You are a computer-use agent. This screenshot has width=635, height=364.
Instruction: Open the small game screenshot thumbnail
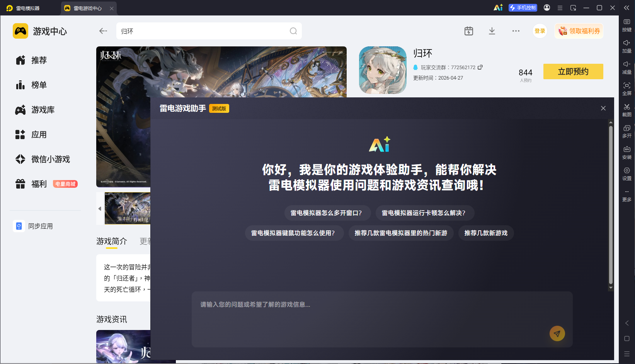pos(128,209)
